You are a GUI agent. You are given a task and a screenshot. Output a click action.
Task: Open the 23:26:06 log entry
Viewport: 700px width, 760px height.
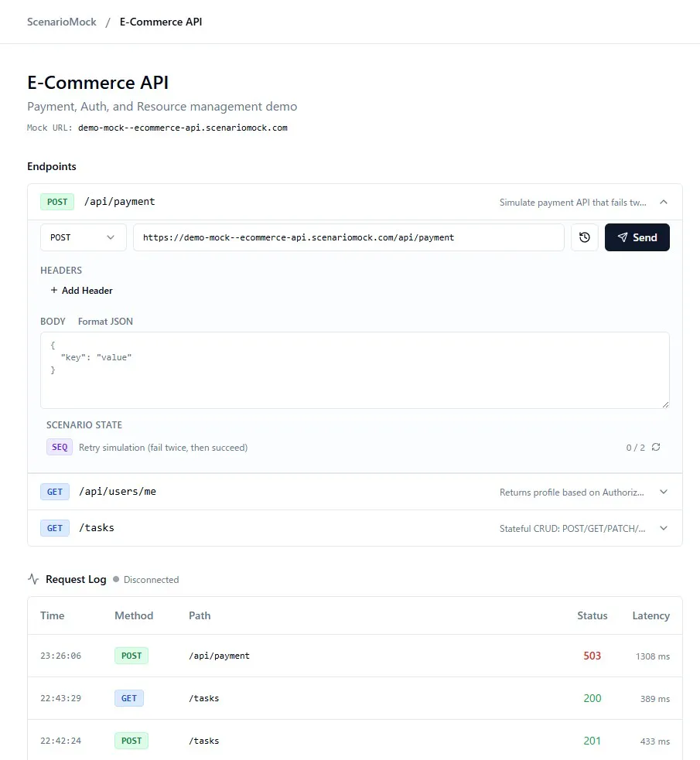[x=355, y=656]
